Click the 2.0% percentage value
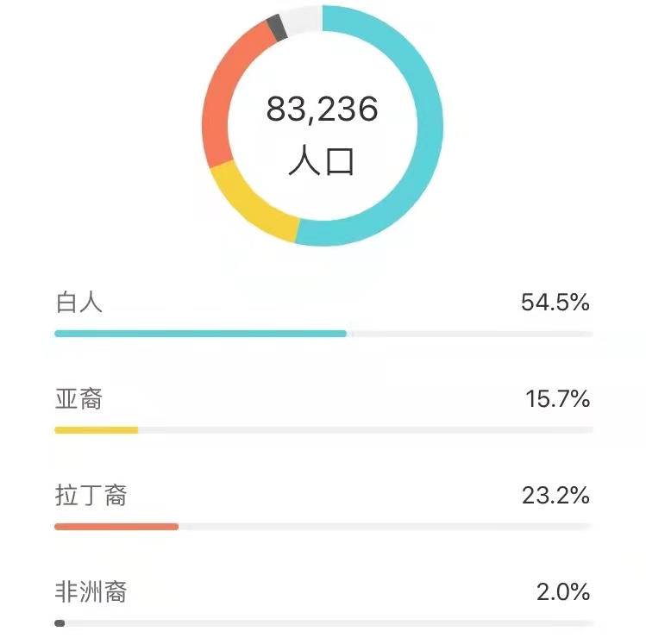Screen dimensions: 646x644 click(x=563, y=592)
